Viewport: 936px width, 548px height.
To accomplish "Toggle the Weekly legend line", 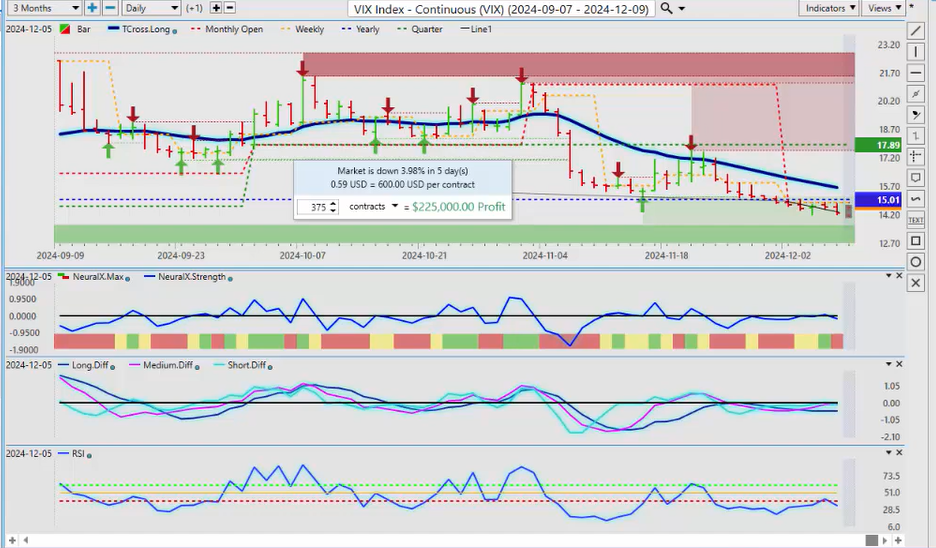I will 303,30.
